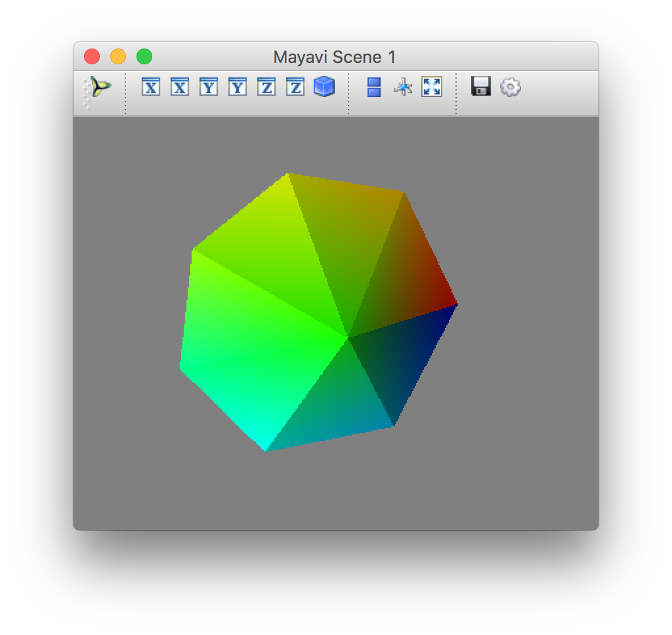Select the view along -Z axis icon

coord(294,86)
